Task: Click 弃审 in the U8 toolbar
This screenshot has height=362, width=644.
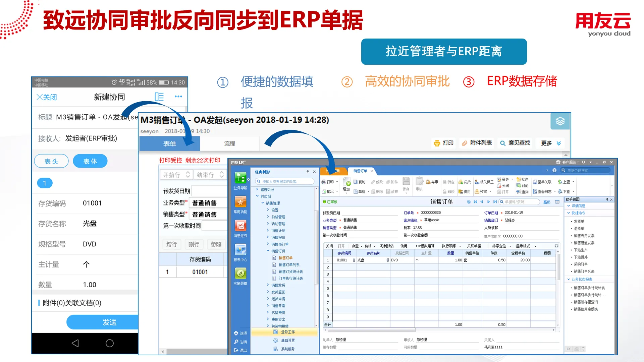Action: pos(432,182)
